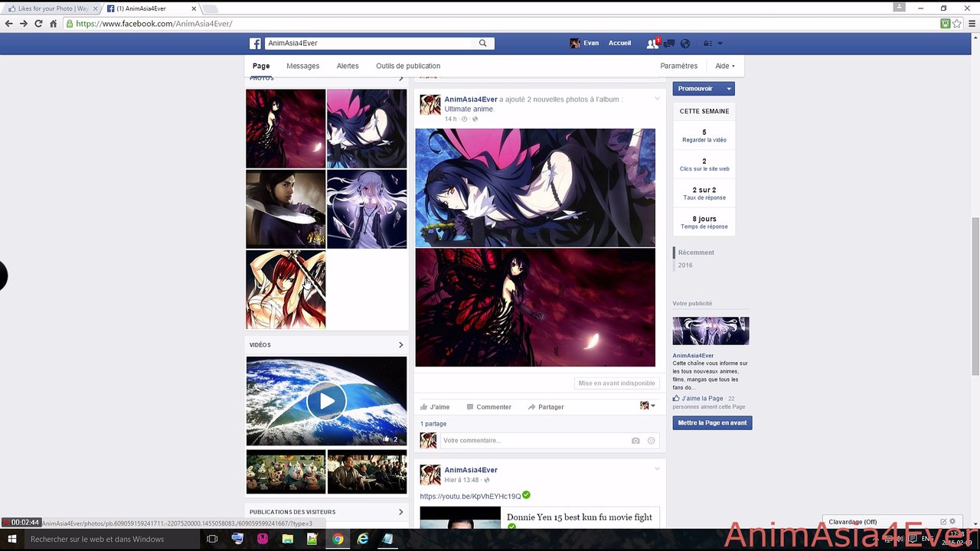Open options chevron on album post
This screenshot has height=551, width=980.
(657, 99)
